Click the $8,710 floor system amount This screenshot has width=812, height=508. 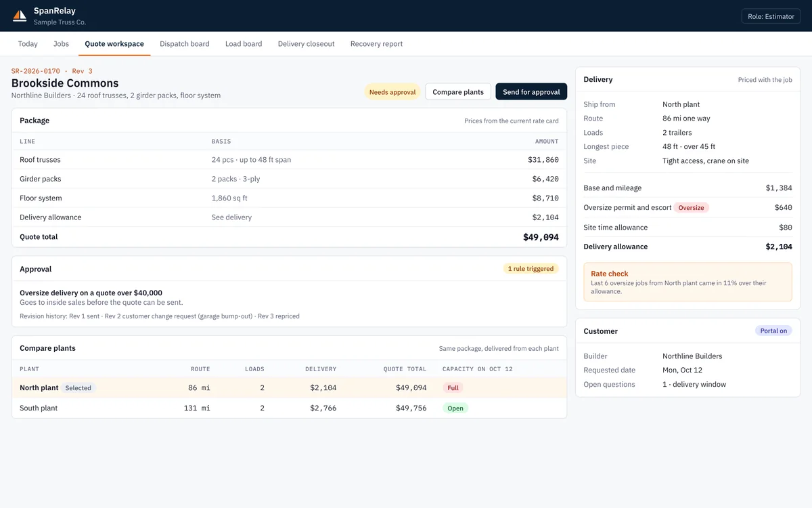pos(545,198)
